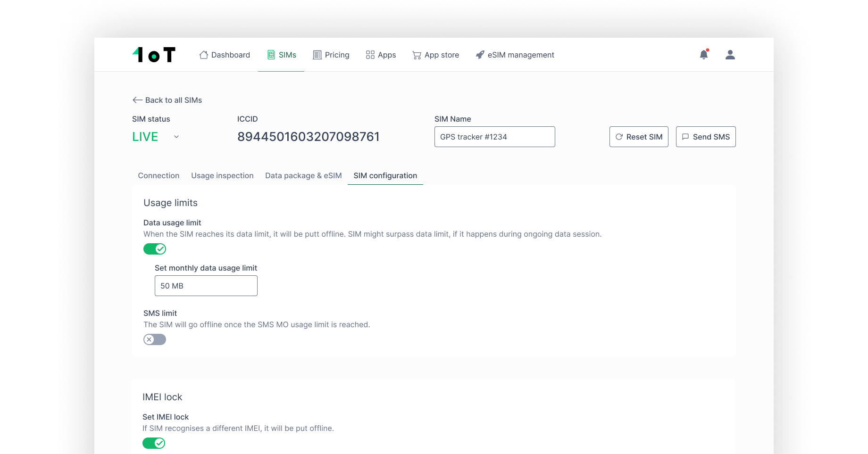Viewport: 868px width, 454px height.
Task: Click ICCID number 8944501603207098761
Action: pyautogui.click(x=309, y=137)
